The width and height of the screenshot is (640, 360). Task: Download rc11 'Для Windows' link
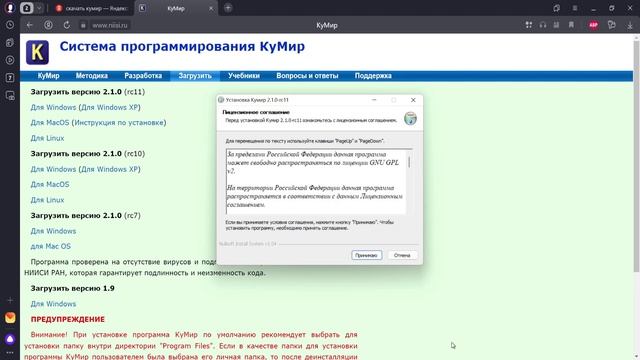(x=53, y=107)
